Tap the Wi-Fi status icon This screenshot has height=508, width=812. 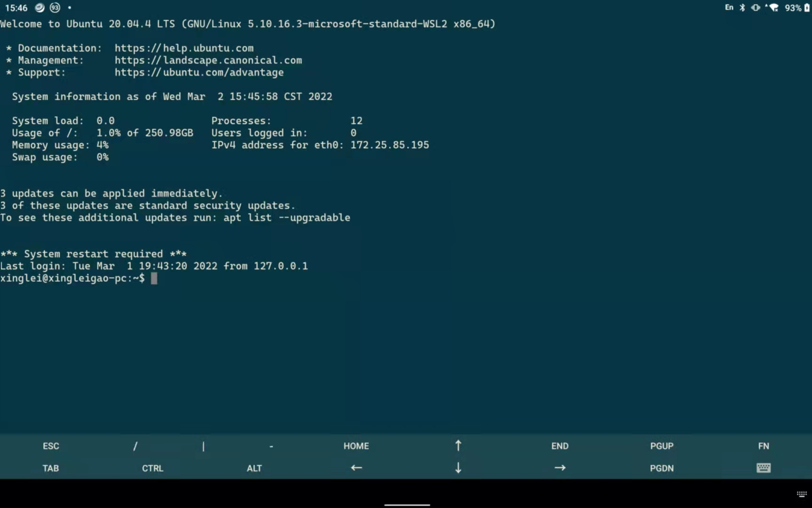(x=773, y=8)
